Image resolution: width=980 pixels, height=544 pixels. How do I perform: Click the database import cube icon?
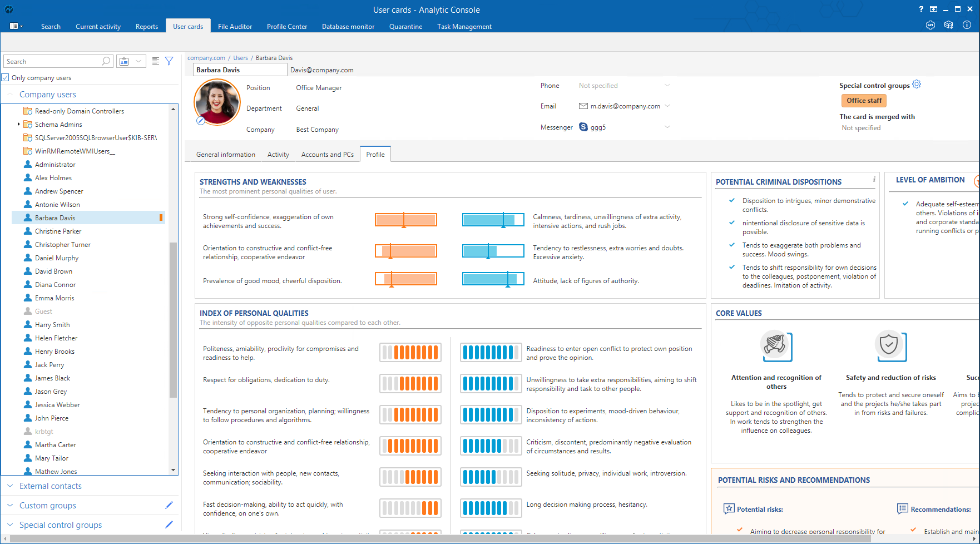(x=949, y=25)
